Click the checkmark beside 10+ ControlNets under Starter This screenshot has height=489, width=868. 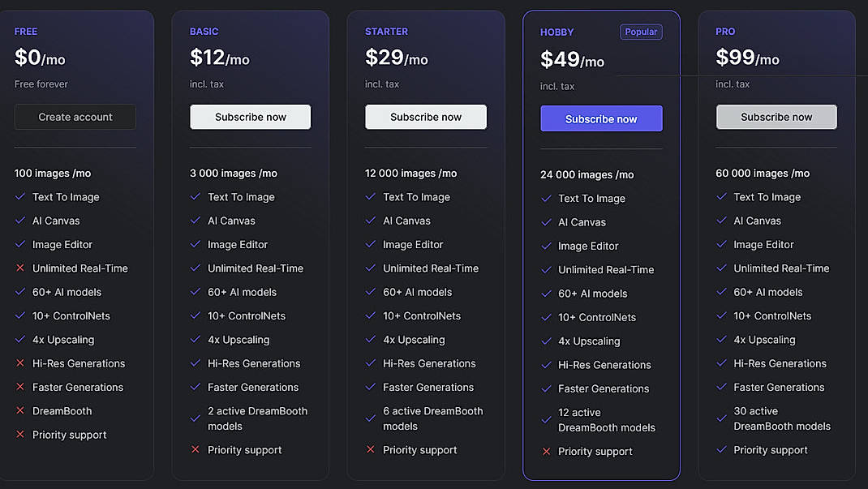[x=371, y=315]
